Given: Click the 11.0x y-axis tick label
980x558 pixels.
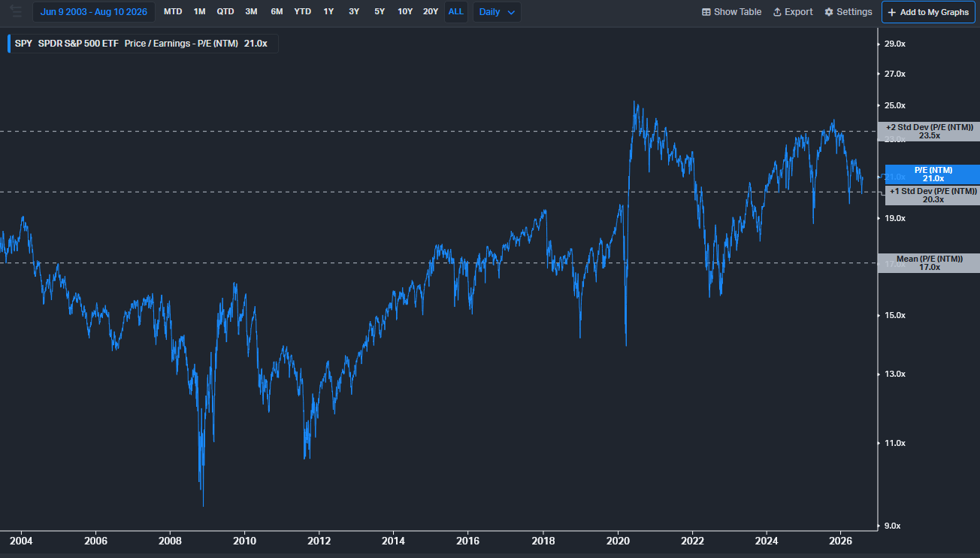Looking at the screenshot, I should click(894, 443).
